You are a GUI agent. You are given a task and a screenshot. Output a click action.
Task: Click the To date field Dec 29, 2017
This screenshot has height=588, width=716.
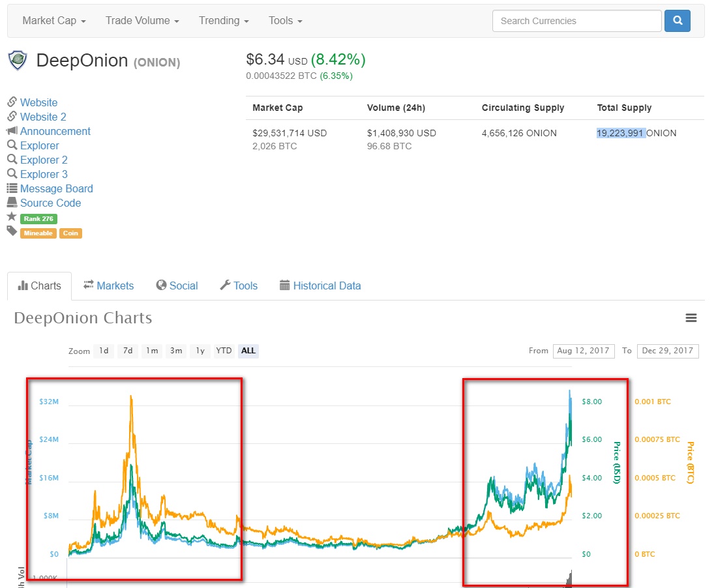click(x=668, y=351)
